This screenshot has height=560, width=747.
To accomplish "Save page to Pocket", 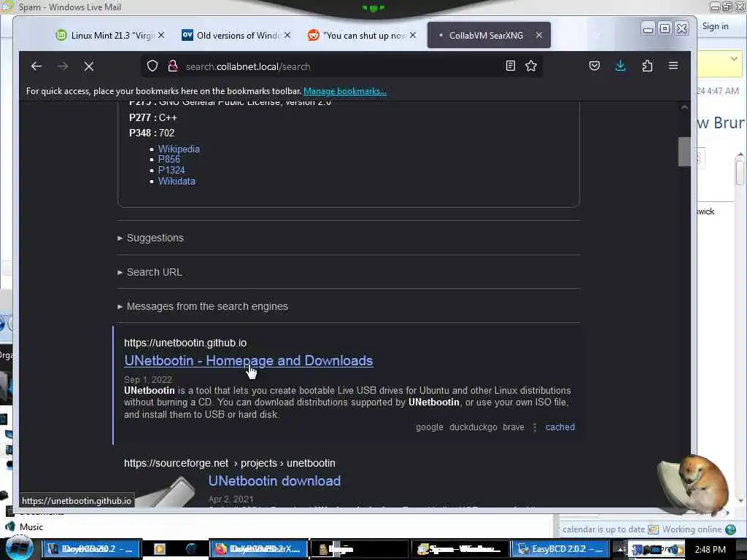I will [594, 66].
